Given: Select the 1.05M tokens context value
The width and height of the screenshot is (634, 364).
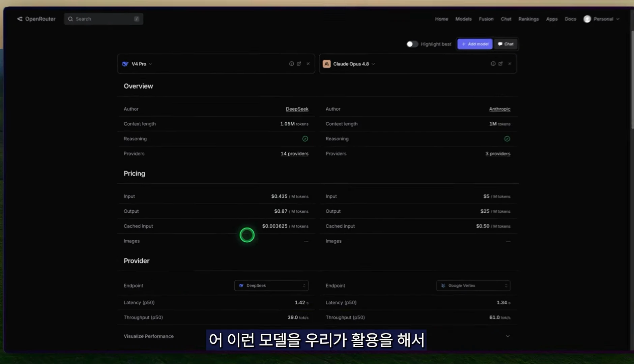Looking at the screenshot, I should [x=294, y=124].
